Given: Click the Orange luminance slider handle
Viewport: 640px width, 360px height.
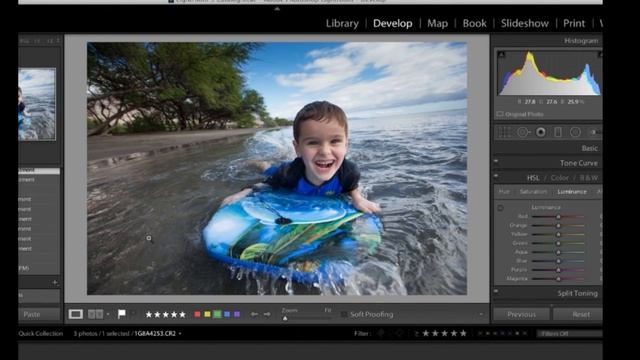Looking at the screenshot, I should click(x=558, y=226).
